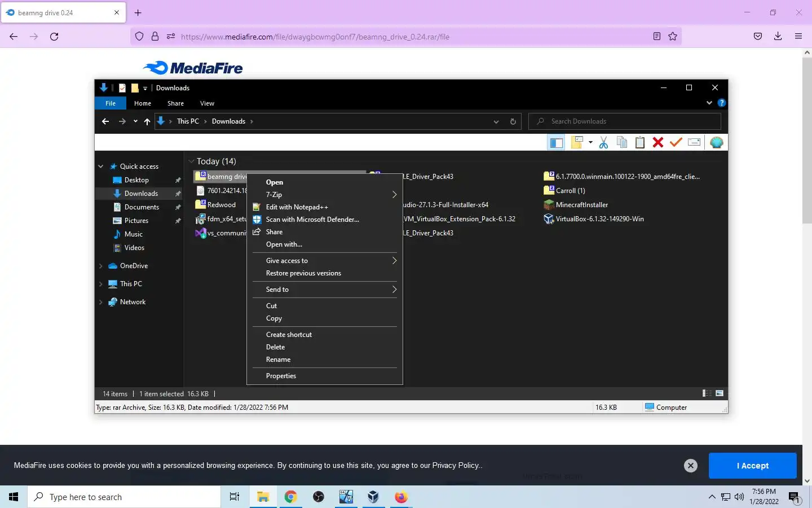Screen dimensions: 812x508
Task: Select Pictures in the navigation pane
Action: click(x=136, y=221)
